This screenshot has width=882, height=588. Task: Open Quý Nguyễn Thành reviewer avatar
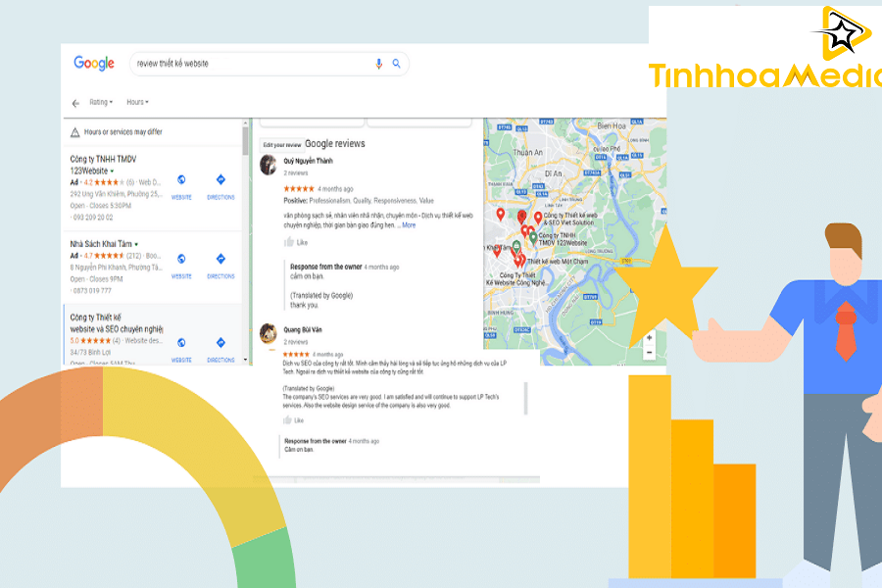click(x=269, y=166)
